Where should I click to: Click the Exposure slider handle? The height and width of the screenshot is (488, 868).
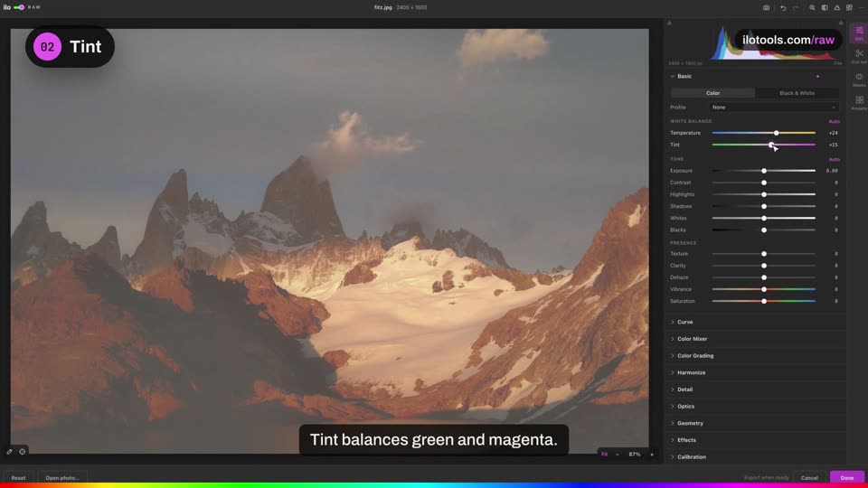[764, 171]
